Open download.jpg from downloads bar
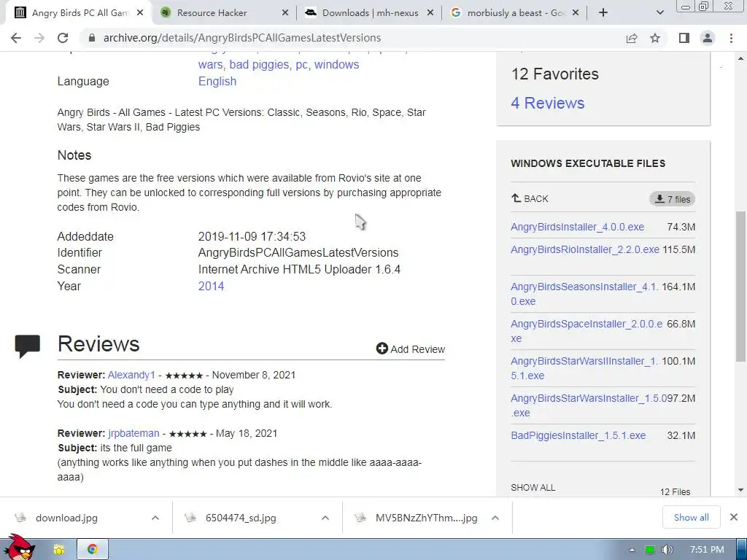747x560 pixels. tap(66, 518)
